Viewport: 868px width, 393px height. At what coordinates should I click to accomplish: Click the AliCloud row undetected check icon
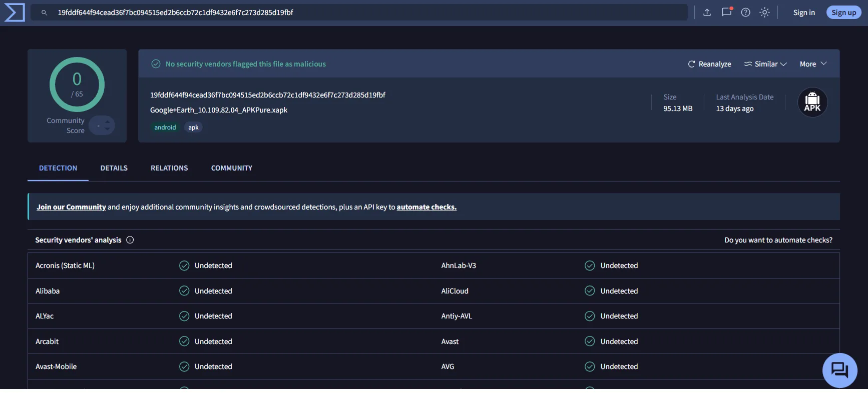click(590, 291)
